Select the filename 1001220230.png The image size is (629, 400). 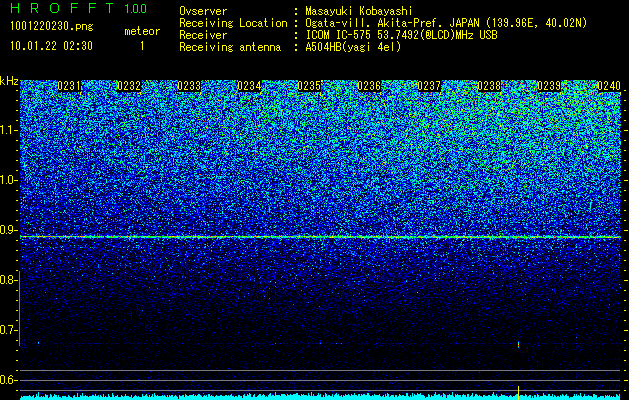click(x=52, y=27)
